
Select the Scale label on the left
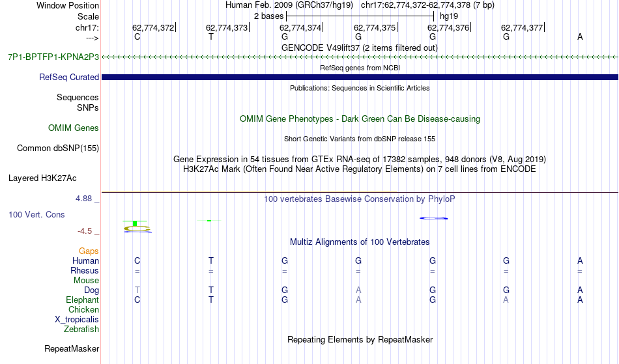coord(88,16)
